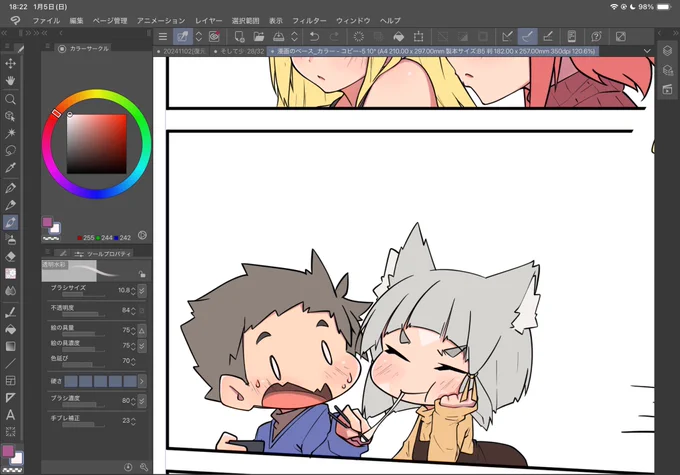Open Layer property icon on right dock
This screenshot has width=680, height=475.
click(x=667, y=70)
